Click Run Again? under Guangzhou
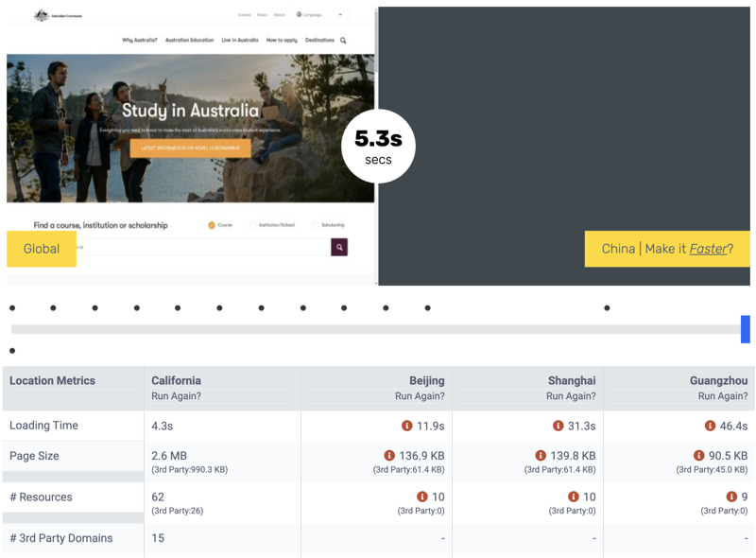This screenshot has height=558, width=756. pyautogui.click(x=723, y=396)
